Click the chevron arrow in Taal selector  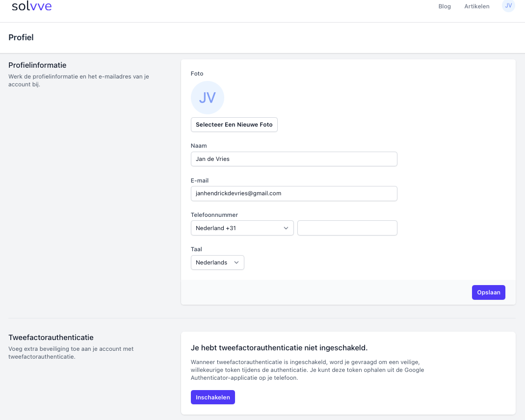[x=236, y=262]
